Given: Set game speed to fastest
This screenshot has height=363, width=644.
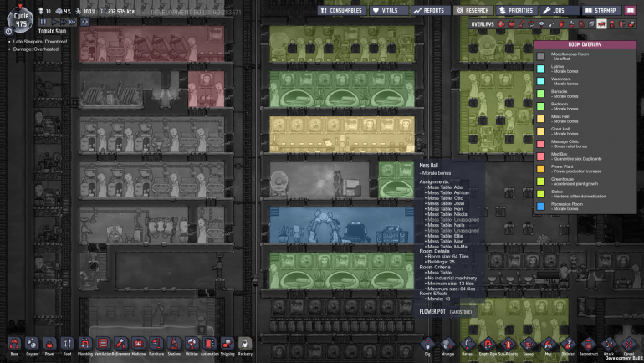Looking at the screenshot, I should [74, 22].
